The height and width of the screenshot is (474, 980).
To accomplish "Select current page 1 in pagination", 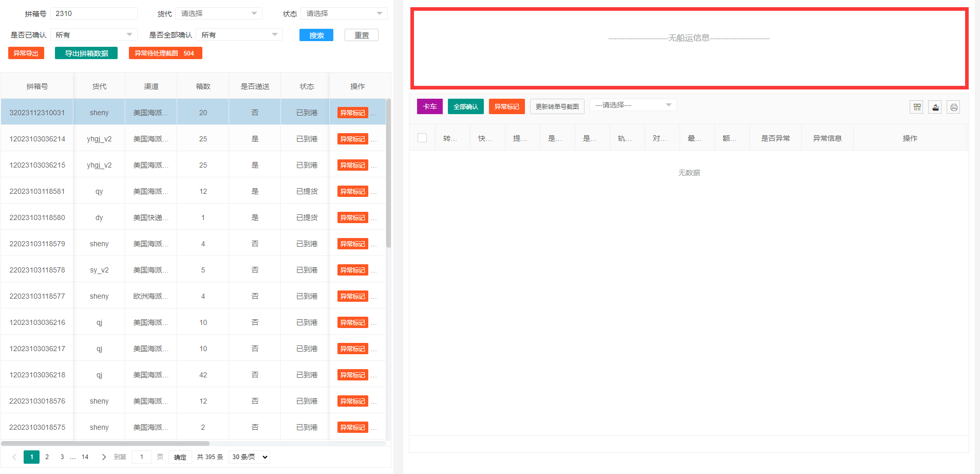I will (31, 457).
